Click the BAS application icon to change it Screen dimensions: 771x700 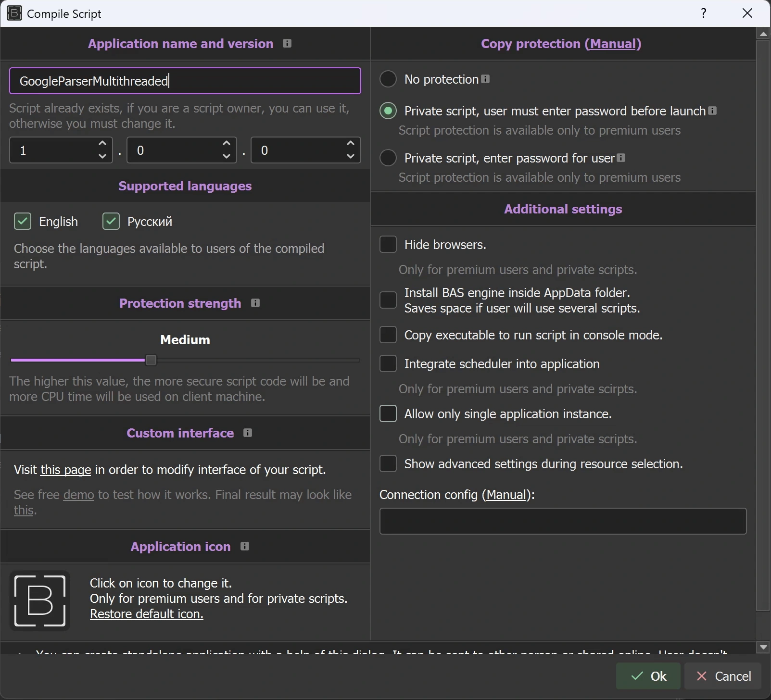click(x=40, y=601)
